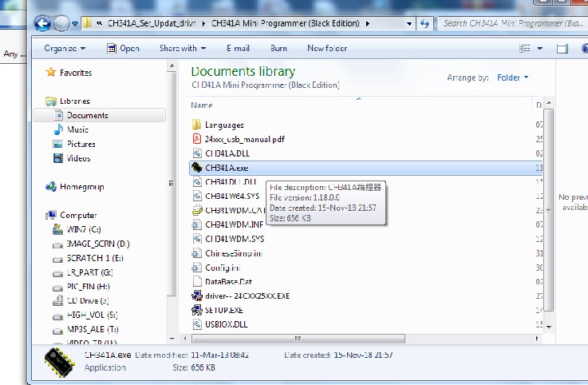The height and width of the screenshot is (385, 588).
Task: Open the HIGH_VOL (S:) drive
Action: [x=85, y=315]
